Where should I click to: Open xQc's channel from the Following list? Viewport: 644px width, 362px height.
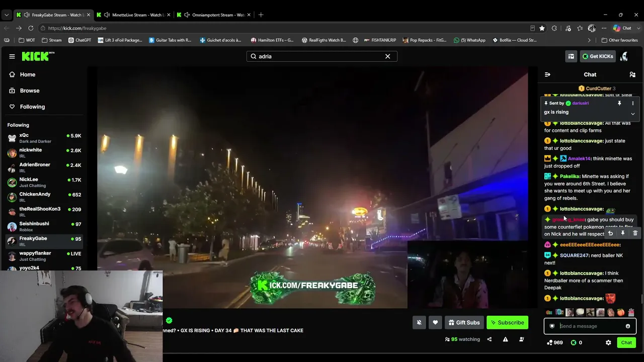(x=44, y=138)
